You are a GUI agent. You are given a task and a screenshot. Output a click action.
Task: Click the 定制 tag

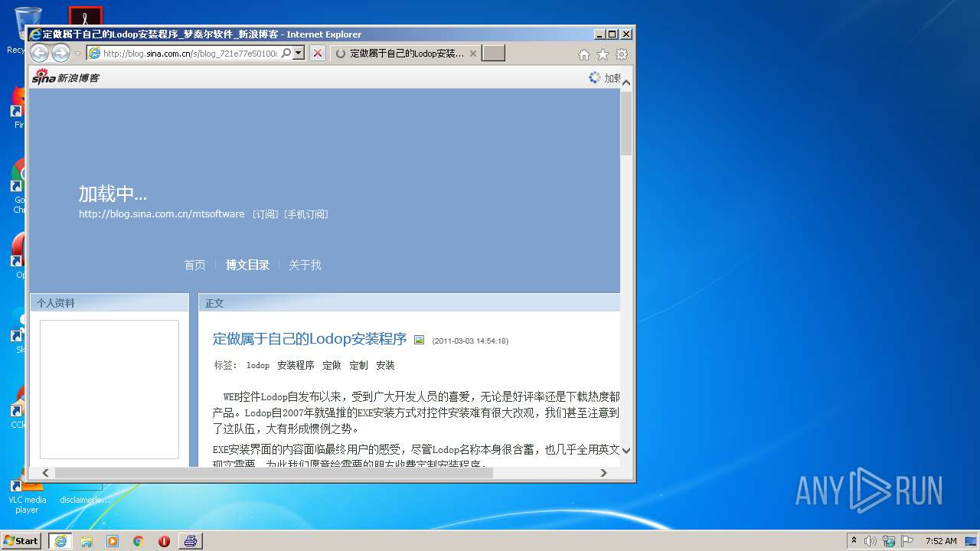pyautogui.click(x=358, y=365)
